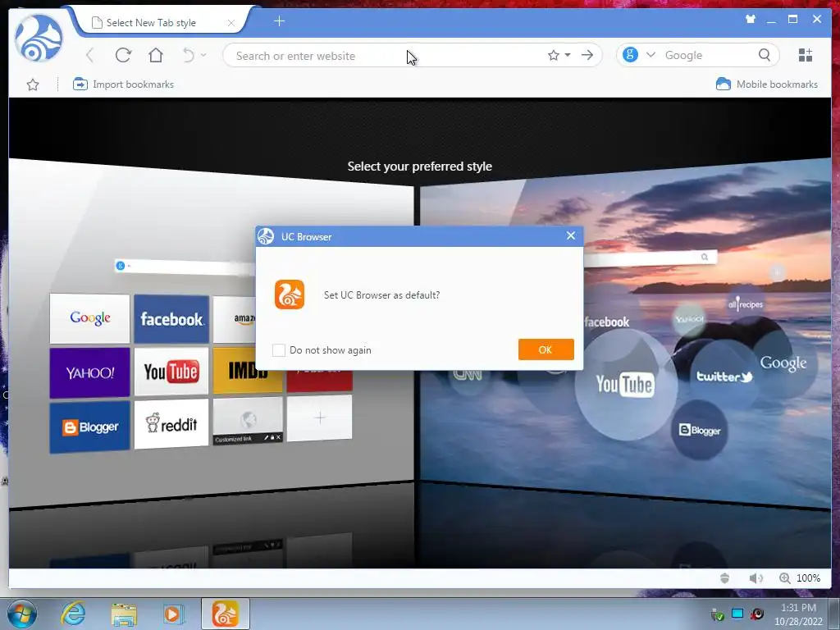Click the system tray network icon

pyautogui.click(x=737, y=614)
